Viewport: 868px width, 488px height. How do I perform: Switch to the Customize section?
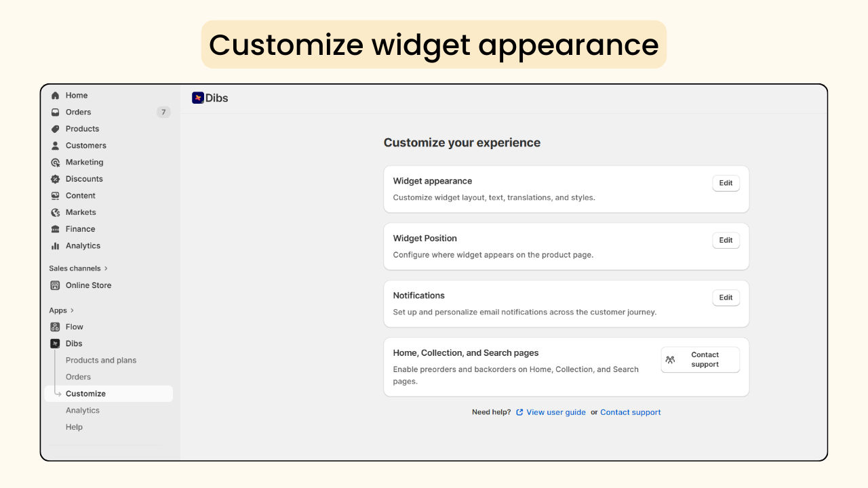85,393
